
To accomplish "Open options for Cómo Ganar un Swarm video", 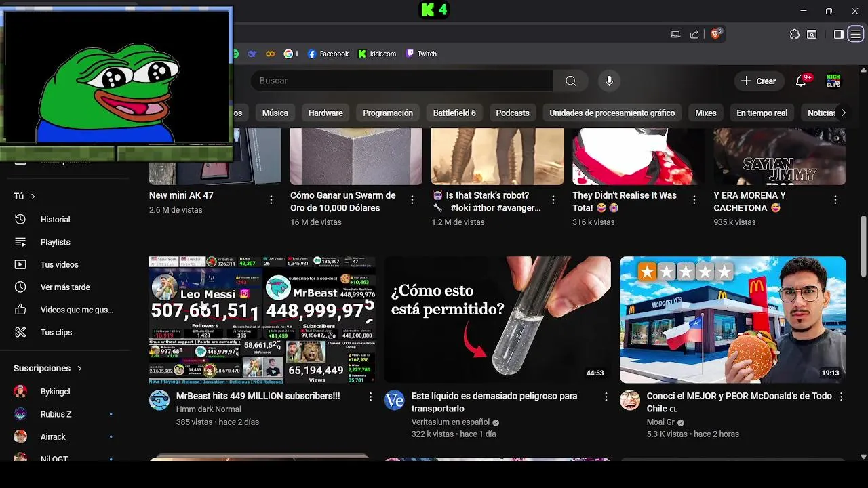I will pyautogui.click(x=412, y=200).
